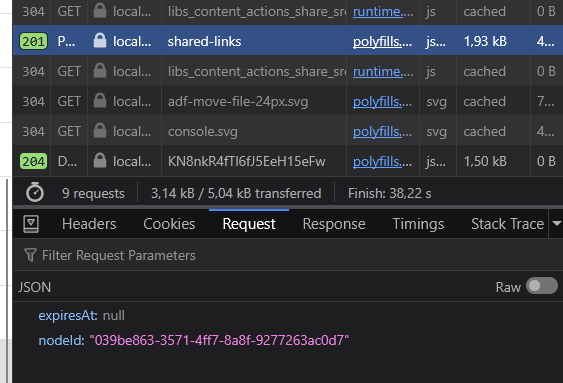Click the lock icon on console.svg row
This screenshot has width=563, height=383.
100,131
